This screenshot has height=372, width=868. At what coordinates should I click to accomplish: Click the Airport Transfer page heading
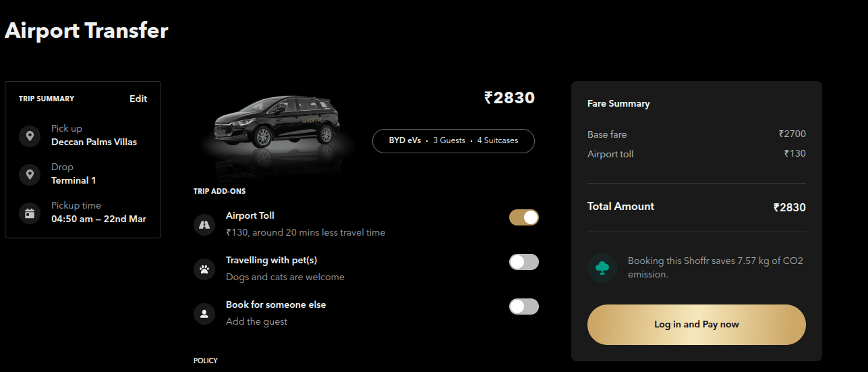pyautogui.click(x=86, y=31)
